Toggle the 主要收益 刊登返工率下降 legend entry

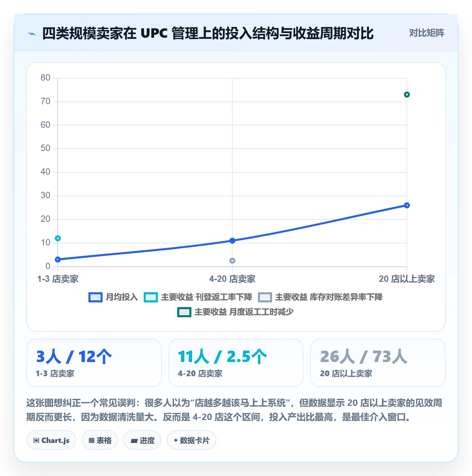click(x=198, y=297)
